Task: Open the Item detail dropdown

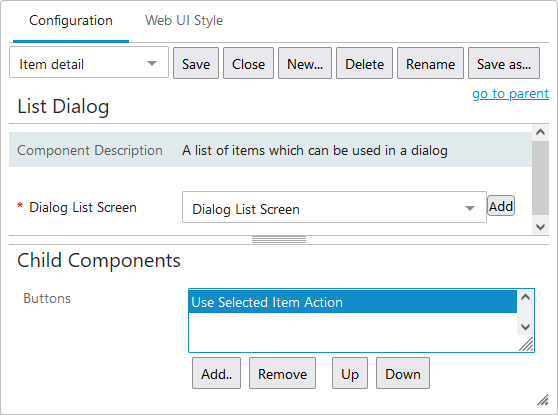Action: click(89, 63)
